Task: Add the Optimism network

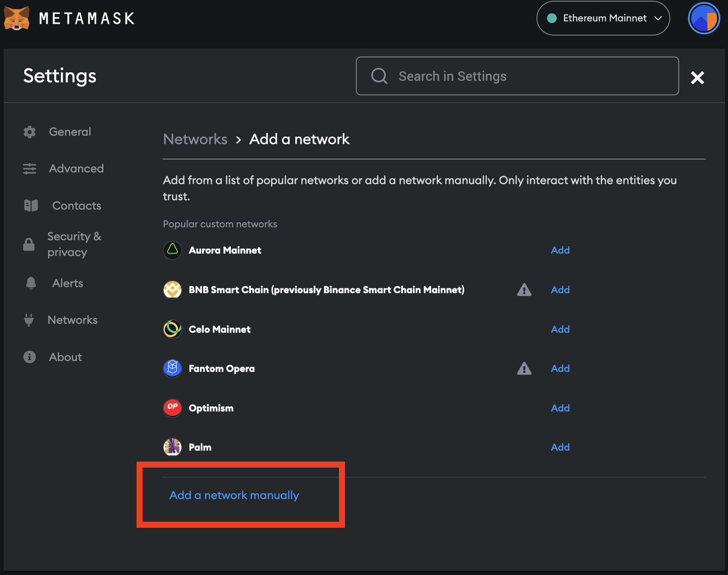Action: 560,408
